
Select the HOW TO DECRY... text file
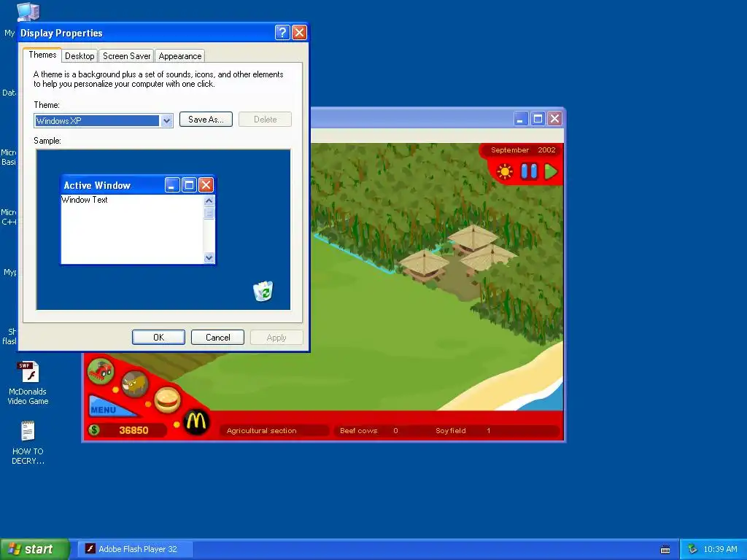click(28, 443)
